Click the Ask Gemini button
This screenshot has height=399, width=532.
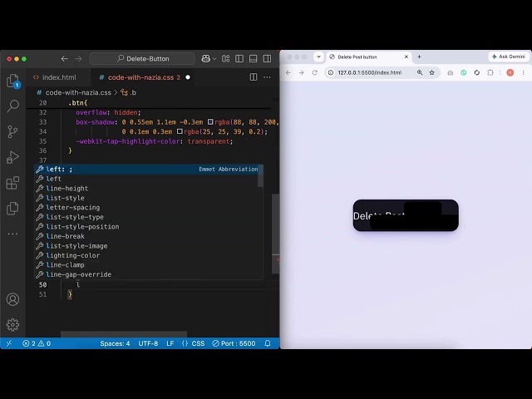(x=509, y=57)
